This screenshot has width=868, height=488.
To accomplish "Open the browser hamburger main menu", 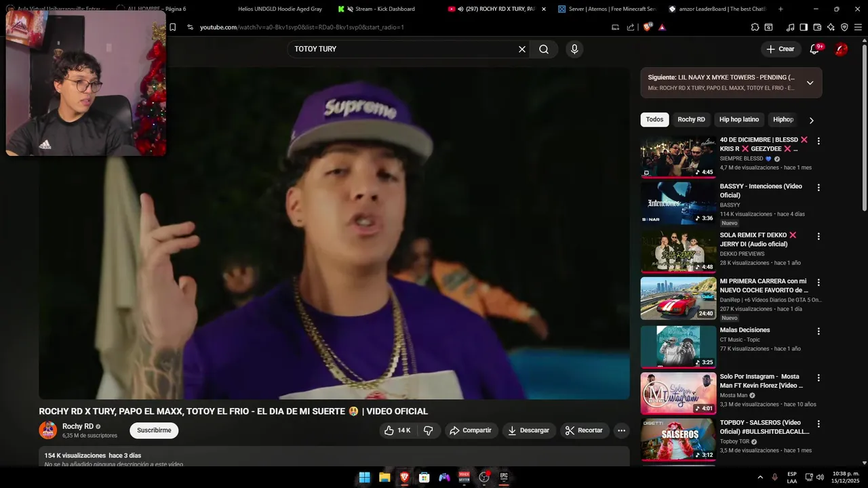I will [859, 27].
